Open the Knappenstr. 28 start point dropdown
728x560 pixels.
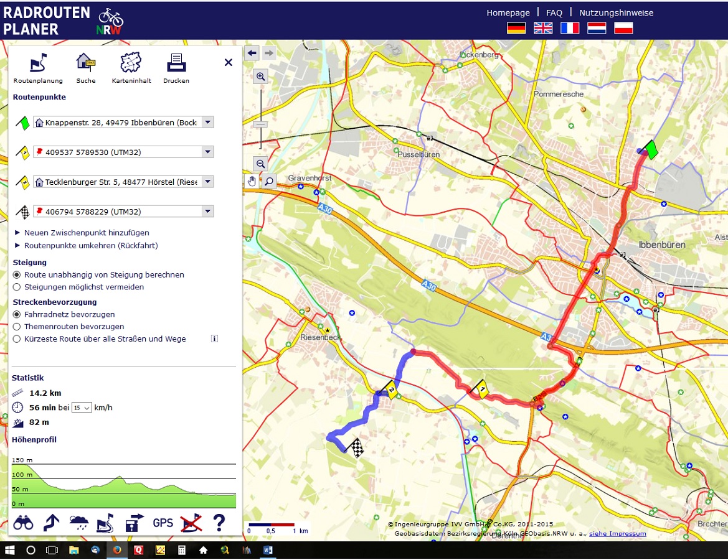208,123
